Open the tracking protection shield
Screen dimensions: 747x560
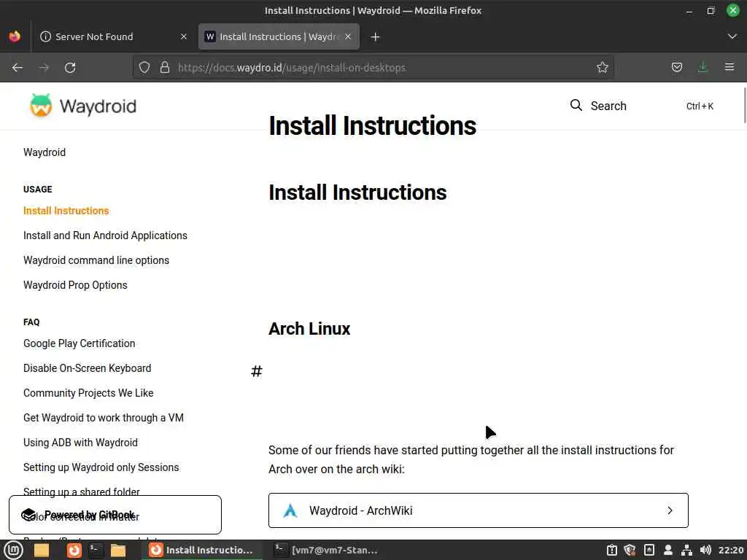coord(144,68)
